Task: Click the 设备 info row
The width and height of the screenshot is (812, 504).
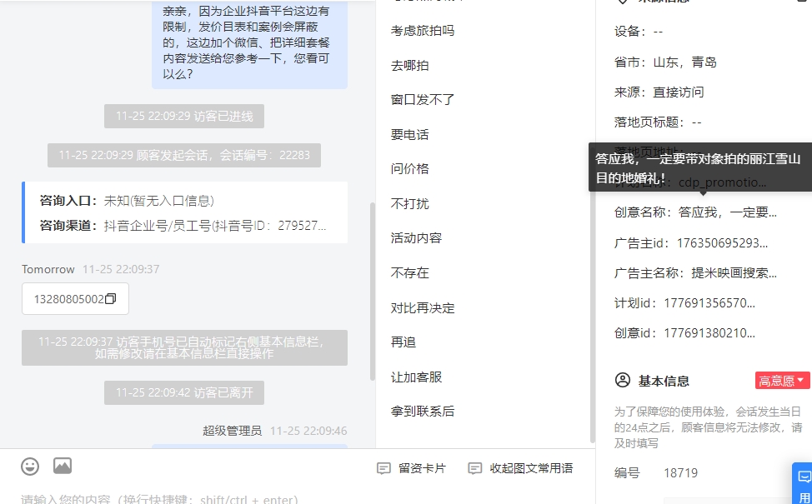Action: [x=639, y=32]
